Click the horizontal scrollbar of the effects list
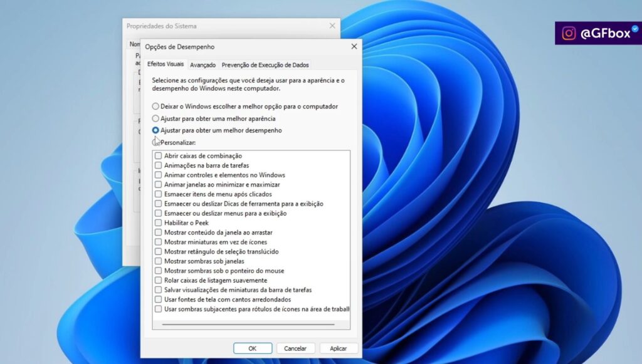The width and height of the screenshot is (642, 364). 248,325
